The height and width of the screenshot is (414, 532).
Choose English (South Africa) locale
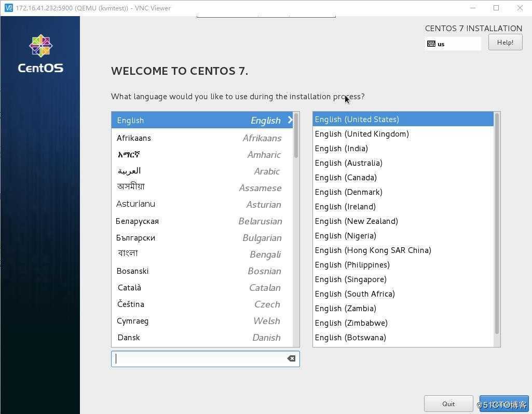pos(403,294)
